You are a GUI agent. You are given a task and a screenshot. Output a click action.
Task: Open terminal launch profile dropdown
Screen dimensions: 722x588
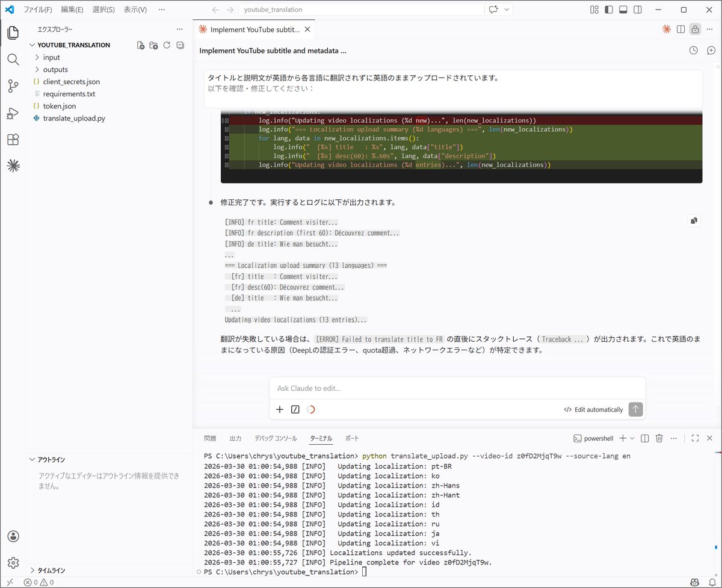632,438
